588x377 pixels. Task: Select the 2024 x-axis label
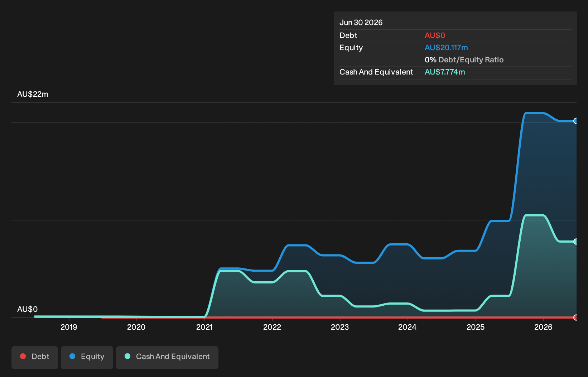point(408,327)
